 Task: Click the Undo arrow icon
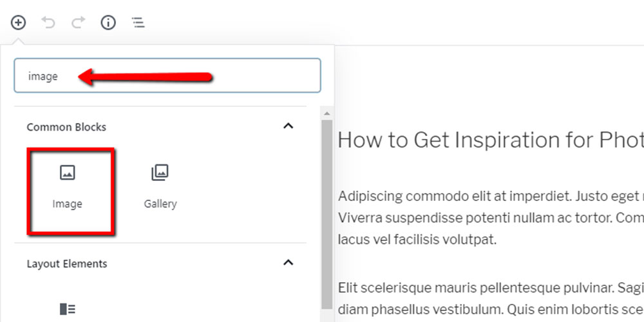[x=48, y=22]
